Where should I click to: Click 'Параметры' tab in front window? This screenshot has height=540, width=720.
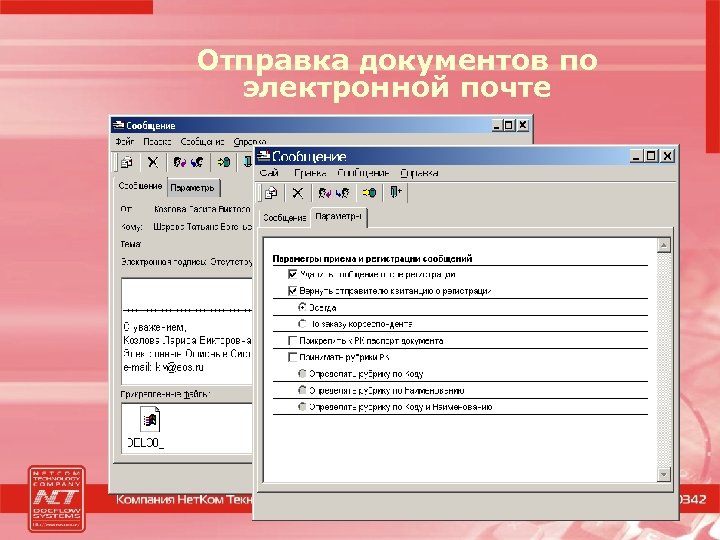pyautogui.click(x=338, y=217)
